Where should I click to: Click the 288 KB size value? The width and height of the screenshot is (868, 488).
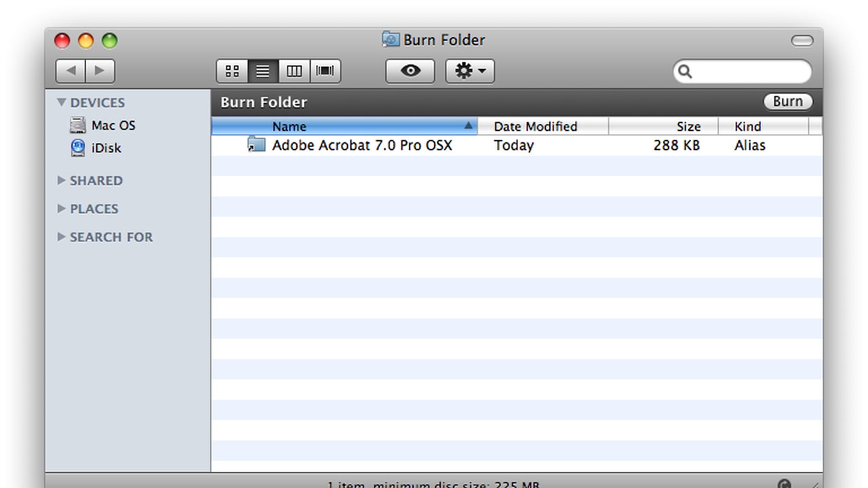coord(677,145)
